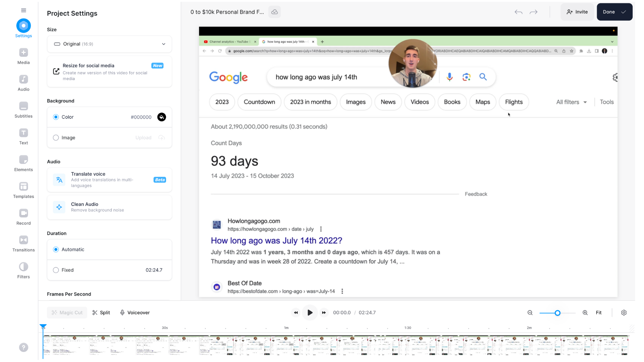Open the hamburger menu at top left
The image size is (644, 362).
(23, 10)
